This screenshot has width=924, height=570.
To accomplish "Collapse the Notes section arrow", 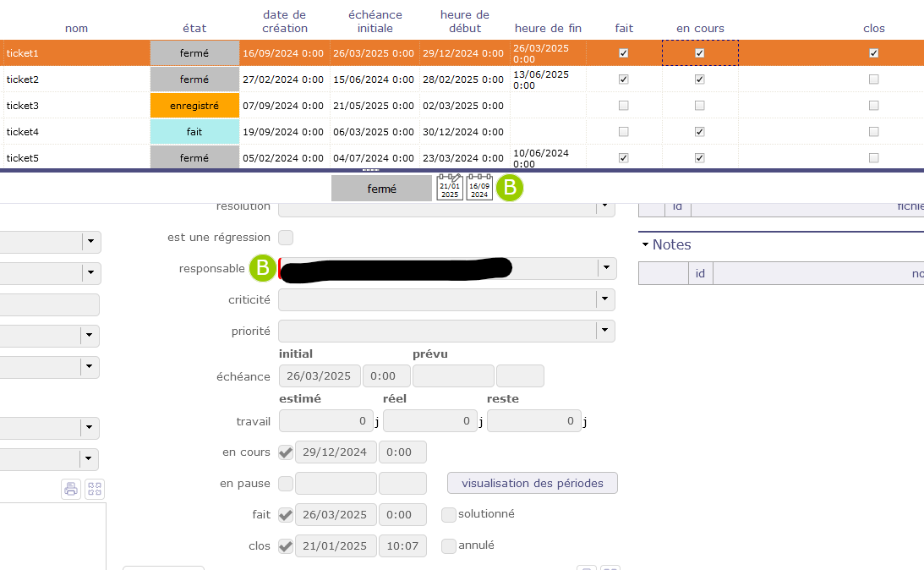I will point(646,244).
